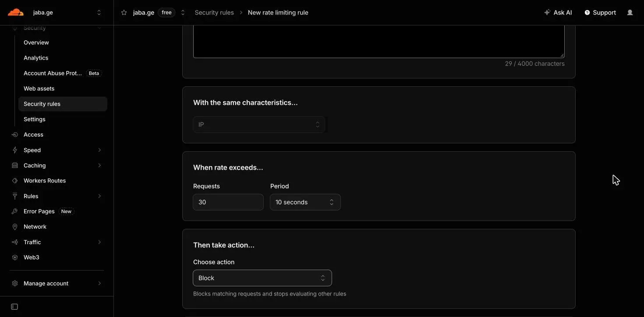The width and height of the screenshot is (644, 317).
Task: Star the jaba.ge domain
Action: [x=124, y=13]
